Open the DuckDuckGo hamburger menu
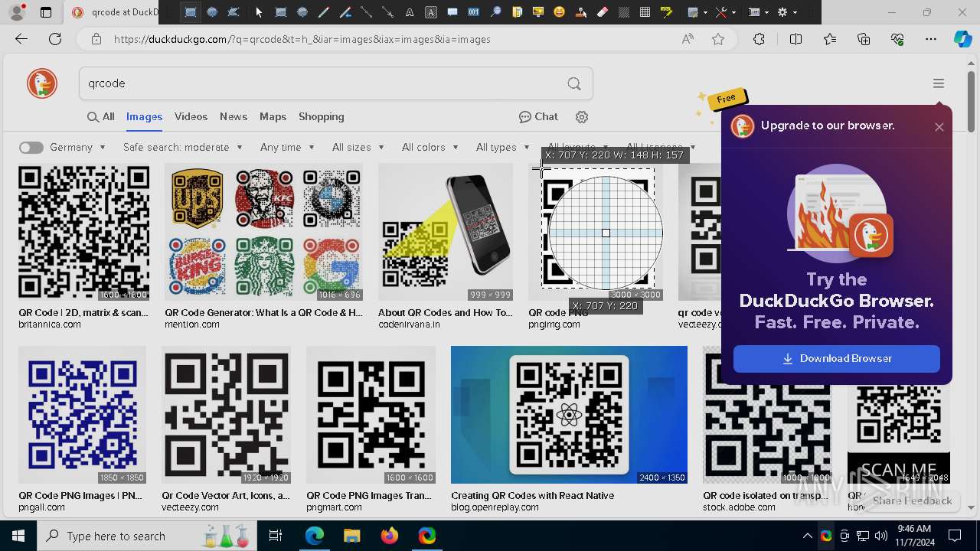Viewport: 980px width, 551px height. pyautogui.click(x=939, y=83)
